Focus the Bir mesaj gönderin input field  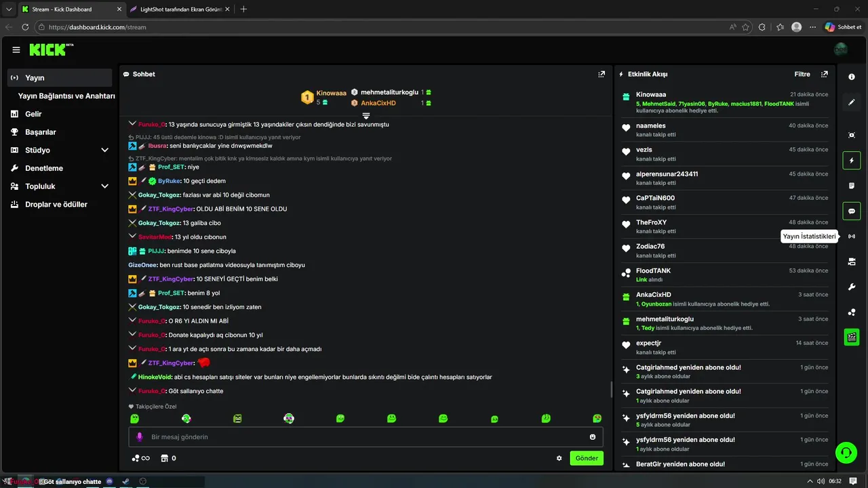tap(366, 437)
